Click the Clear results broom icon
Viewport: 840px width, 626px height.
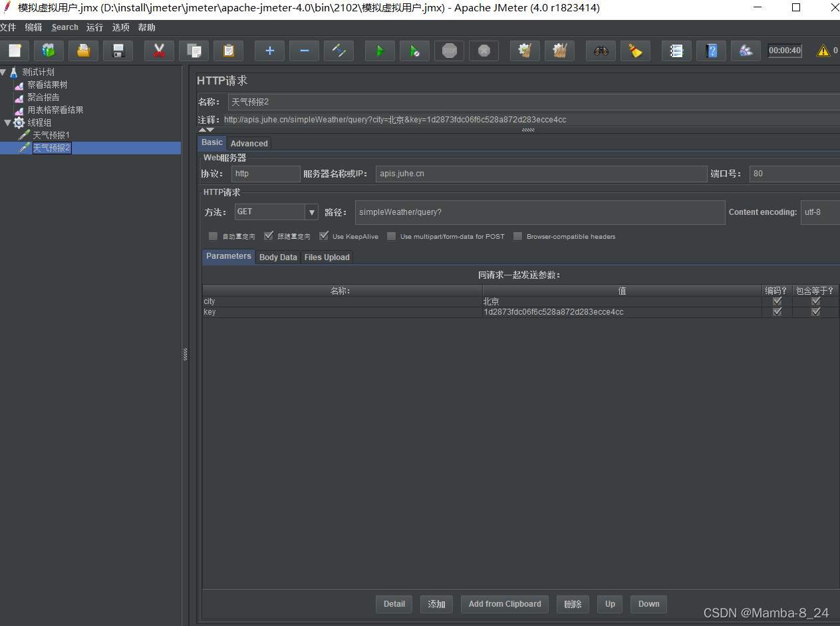coord(525,51)
